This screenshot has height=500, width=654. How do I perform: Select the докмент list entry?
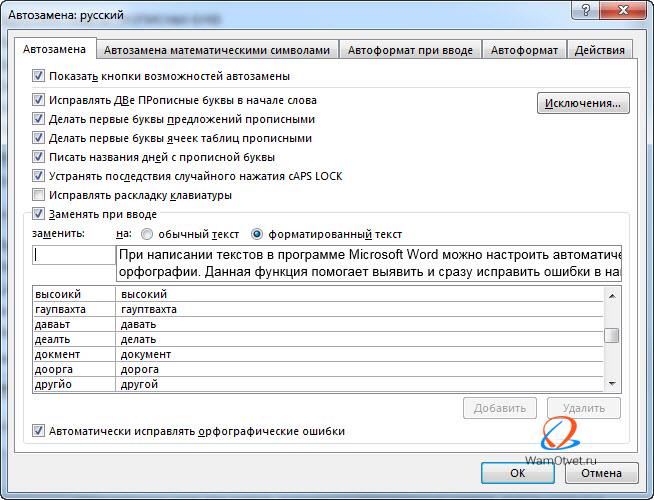[74, 354]
